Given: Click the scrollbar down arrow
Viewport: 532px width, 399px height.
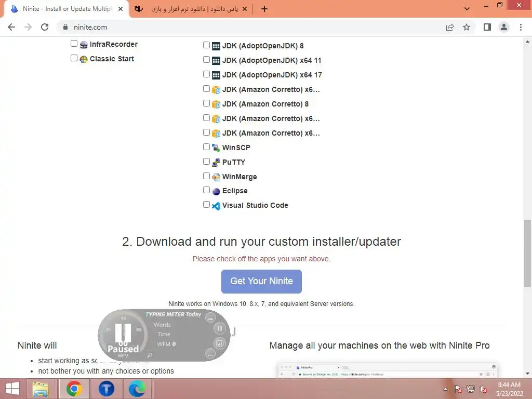Looking at the screenshot, I should (x=527, y=374).
